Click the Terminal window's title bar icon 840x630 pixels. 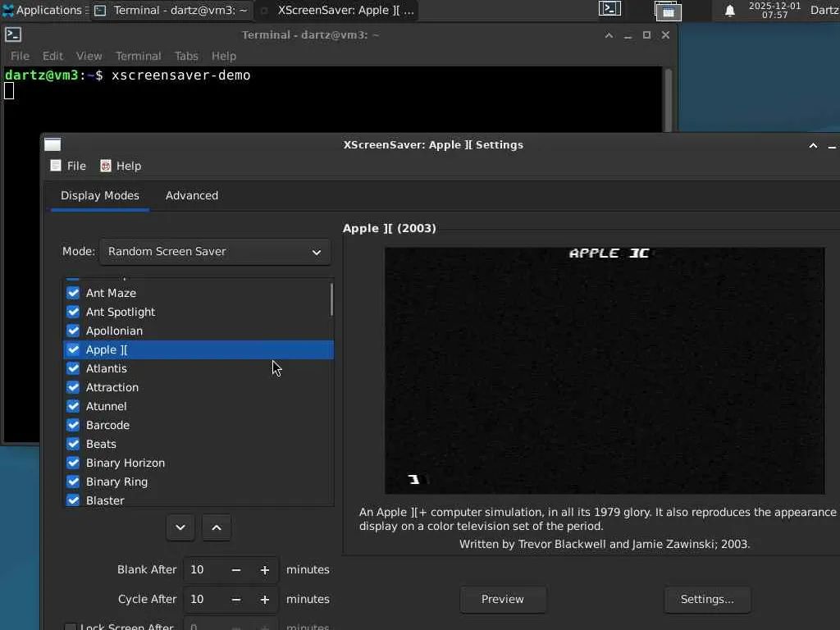click(13, 34)
